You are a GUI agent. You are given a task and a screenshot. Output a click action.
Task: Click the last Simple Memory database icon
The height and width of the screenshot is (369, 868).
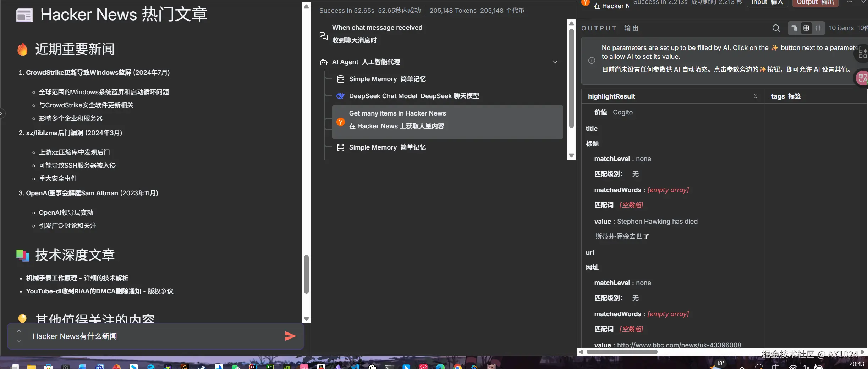pos(340,147)
